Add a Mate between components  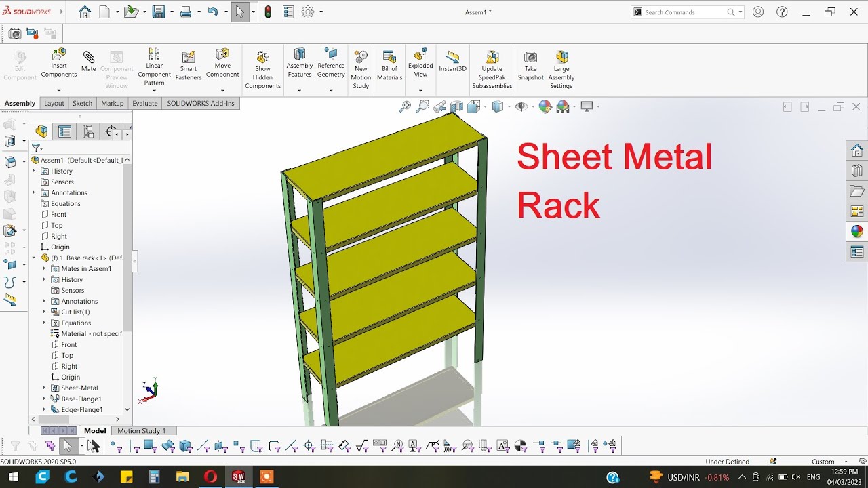(89, 61)
